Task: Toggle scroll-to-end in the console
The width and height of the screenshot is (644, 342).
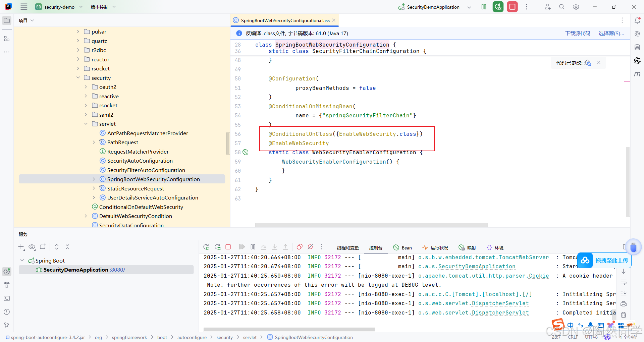Action: pos(624,293)
